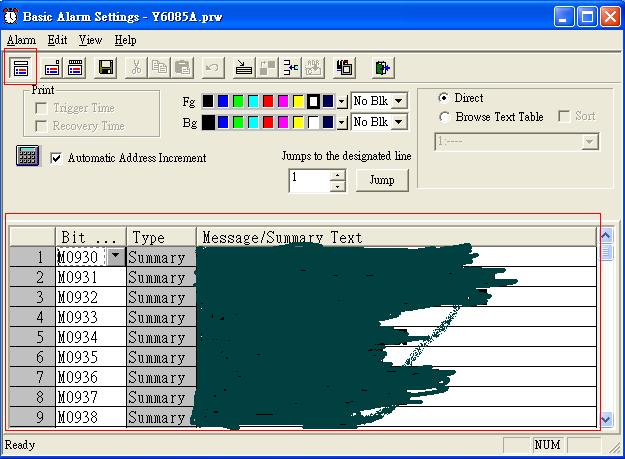The height and width of the screenshot is (459, 625).
Task: Click the insert line toolbar icon
Action: pyautogui.click(x=244, y=67)
